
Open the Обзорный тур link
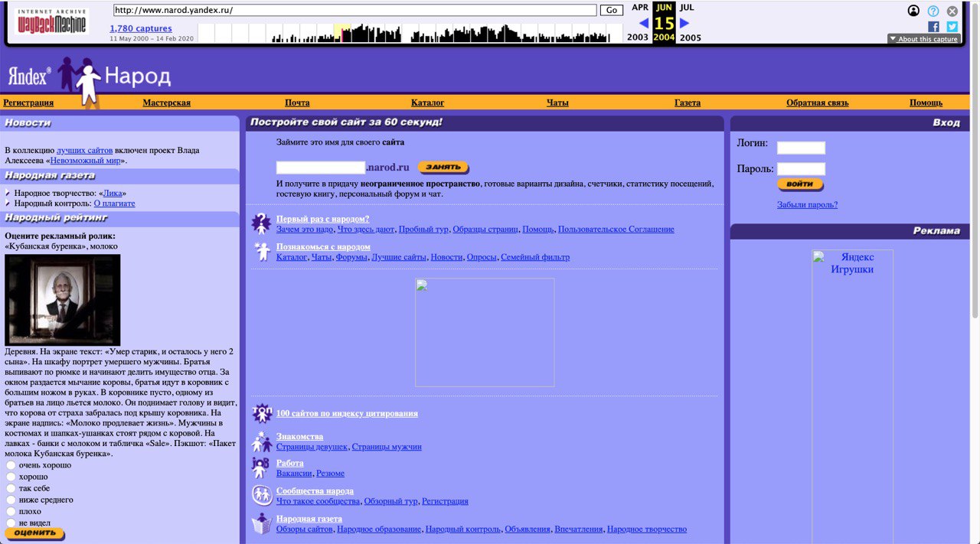click(391, 501)
